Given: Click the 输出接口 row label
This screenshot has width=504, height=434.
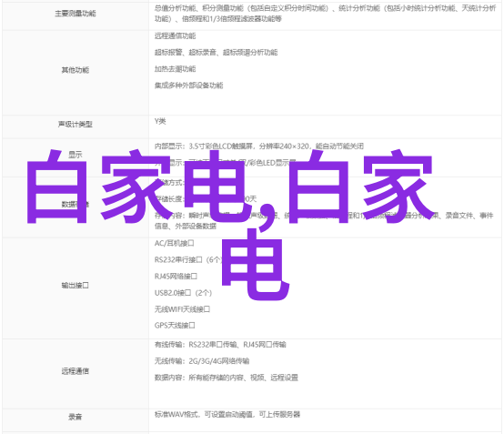Looking at the screenshot, I should point(76,285).
